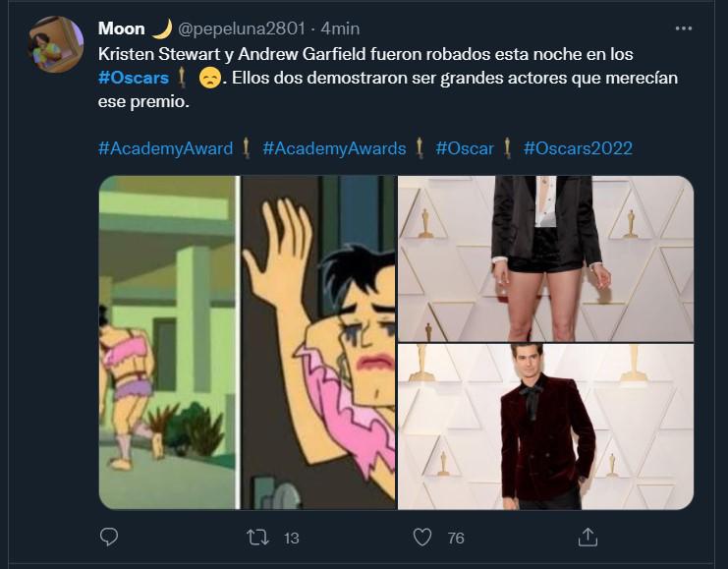728x569 pixels.
Task: Click the retweet count 13
Action: click(291, 539)
